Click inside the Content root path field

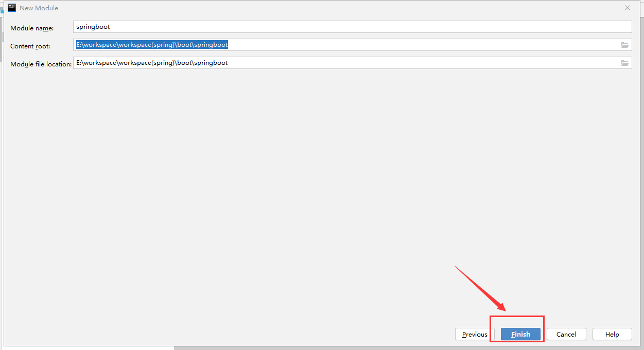pyautogui.click(x=412, y=45)
